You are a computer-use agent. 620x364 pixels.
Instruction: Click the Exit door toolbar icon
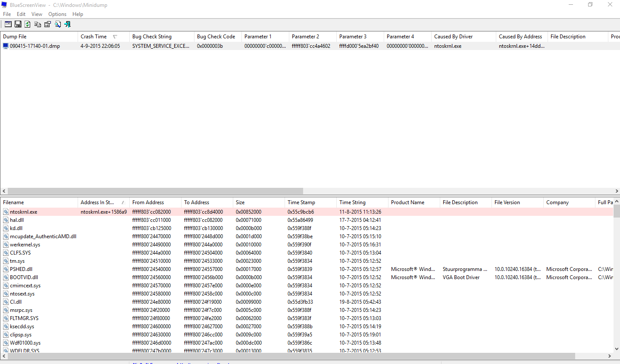[67, 25]
